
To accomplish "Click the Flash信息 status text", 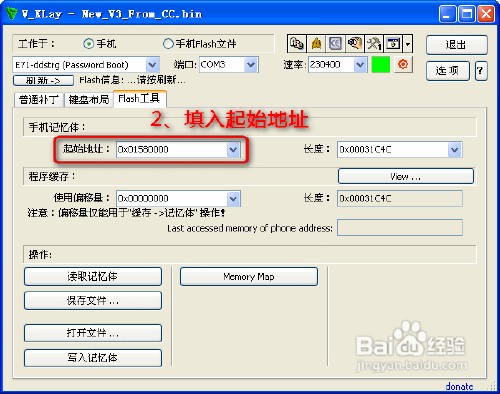I will [132, 80].
